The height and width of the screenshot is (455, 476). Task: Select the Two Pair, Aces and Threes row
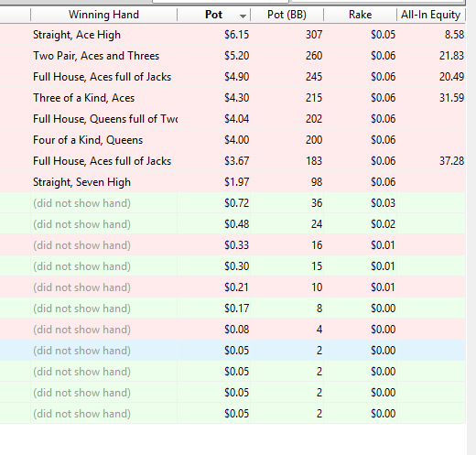(x=233, y=56)
